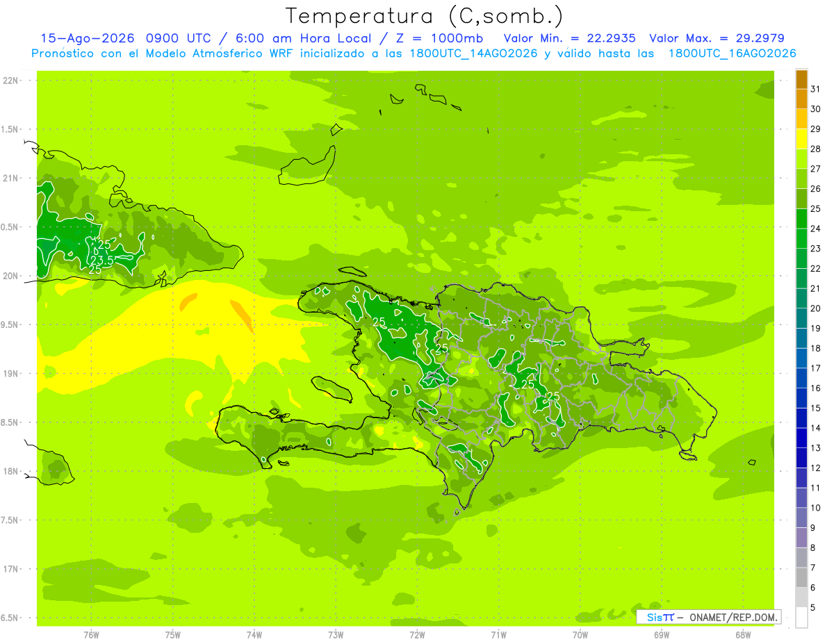The height and width of the screenshot is (644, 834).
Task: Click the '70W' longitude axis label
Action: click(580, 635)
